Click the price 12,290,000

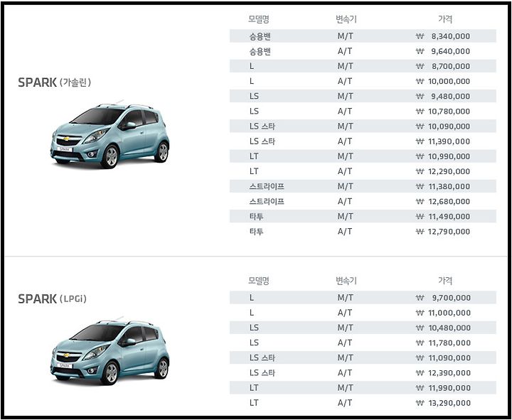pyautogui.click(x=449, y=171)
